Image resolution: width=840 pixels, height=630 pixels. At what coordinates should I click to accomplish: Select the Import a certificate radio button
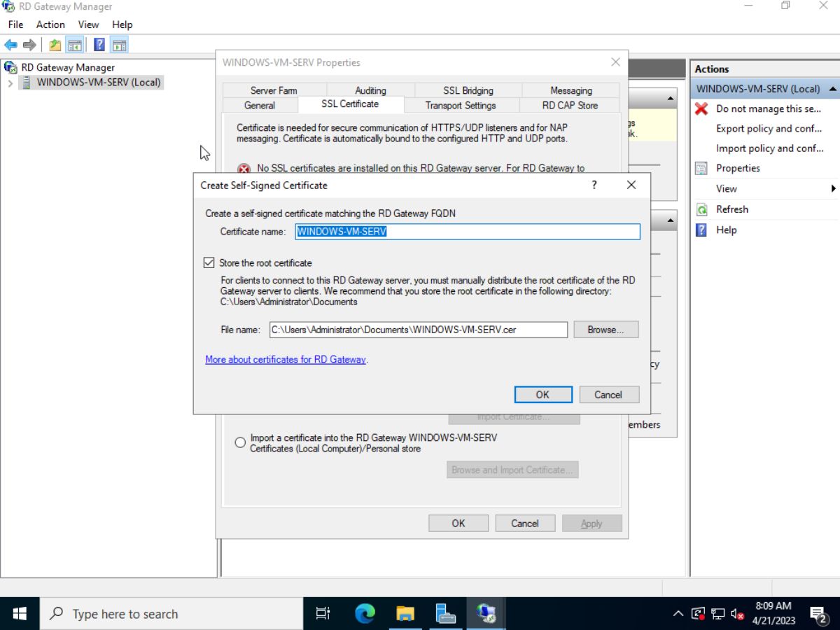pyautogui.click(x=240, y=442)
